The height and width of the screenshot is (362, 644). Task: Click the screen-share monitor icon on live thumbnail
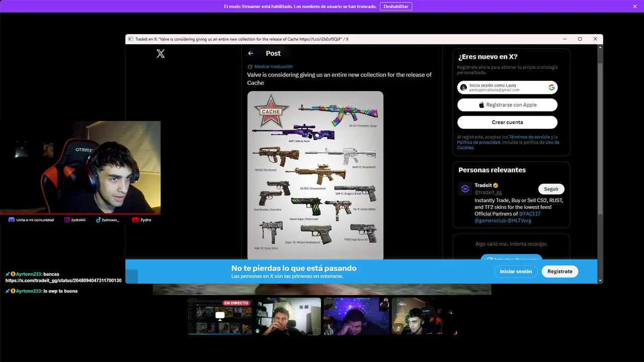coord(220,316)
